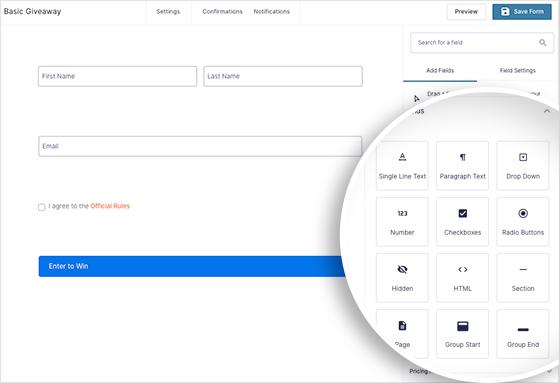The image size is (559, 383).
Task: Add a Drop Down field
Action: pyautogui.click(x=523, y=165)
